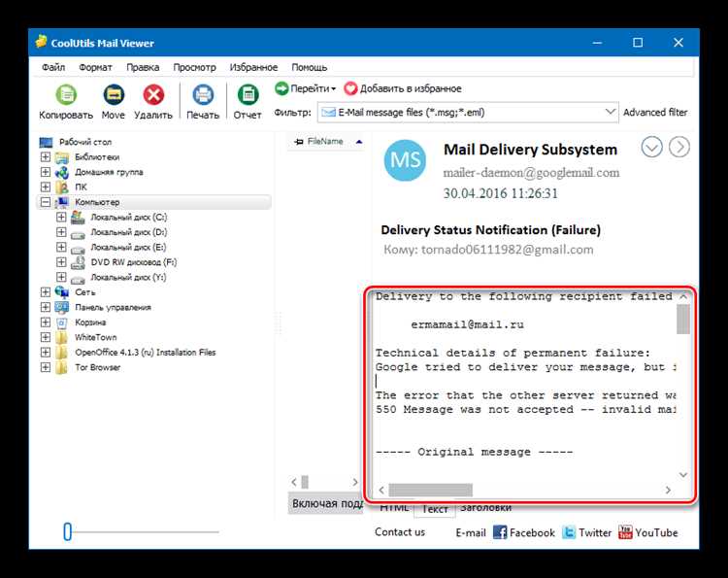
Task: Select Локальный диск (C:) in the tree
Action: tap(128, 217)
